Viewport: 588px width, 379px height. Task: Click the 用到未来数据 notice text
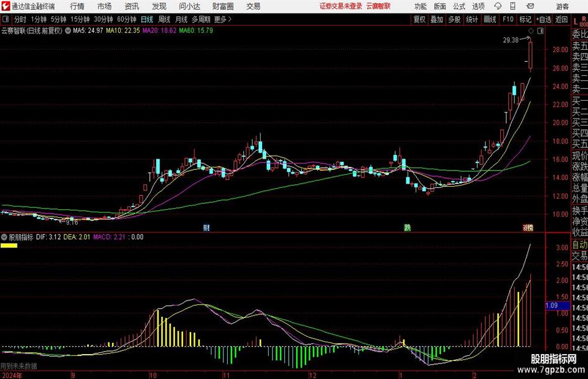[x=19, y=366]
